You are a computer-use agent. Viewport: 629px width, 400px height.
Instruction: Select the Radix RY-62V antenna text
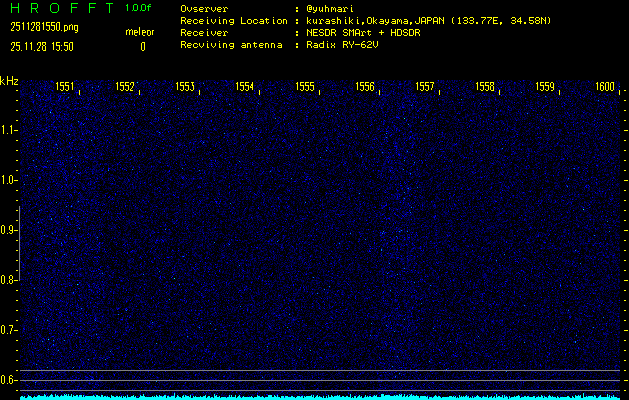tap(346, 45)
